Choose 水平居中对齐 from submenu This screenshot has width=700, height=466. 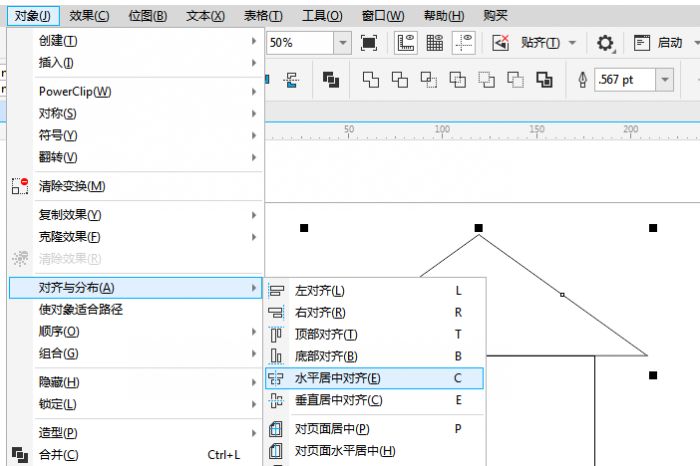coord(374,378)
